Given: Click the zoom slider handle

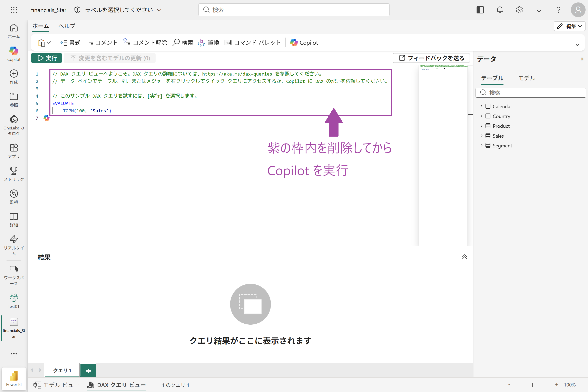Looking at the screenshot, I should point(532,385).
